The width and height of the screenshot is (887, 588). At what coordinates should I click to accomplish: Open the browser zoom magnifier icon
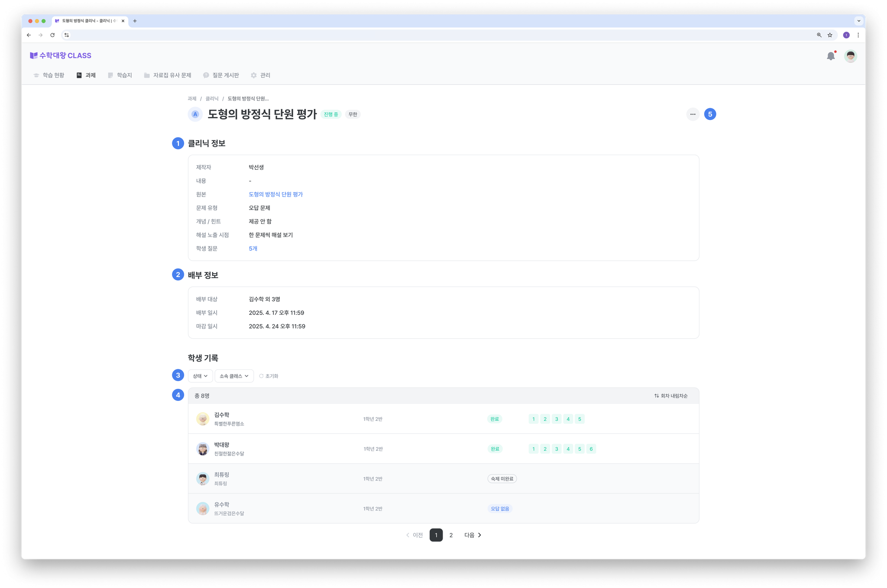click(x=819, y=35)
